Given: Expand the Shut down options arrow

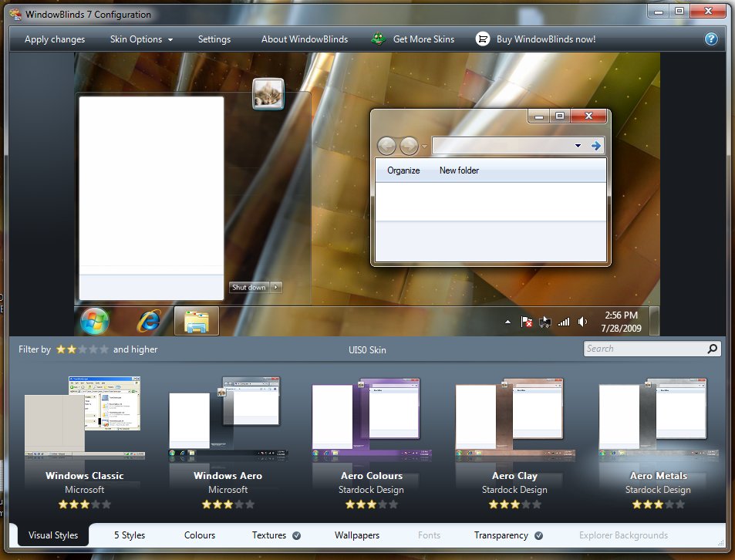Looking at the screenshot, I should point(275,287).
